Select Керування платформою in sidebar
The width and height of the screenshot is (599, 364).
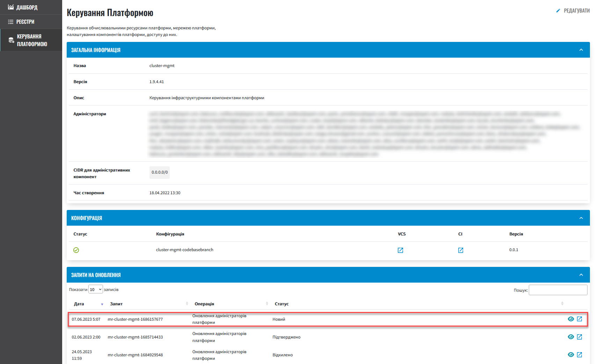click(31, 40)
